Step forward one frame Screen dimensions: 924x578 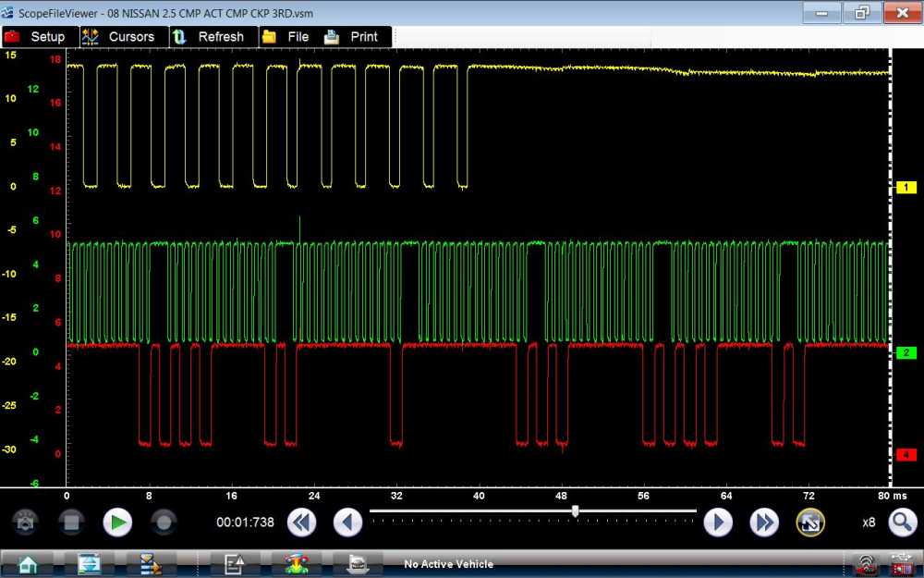[718, 523]
